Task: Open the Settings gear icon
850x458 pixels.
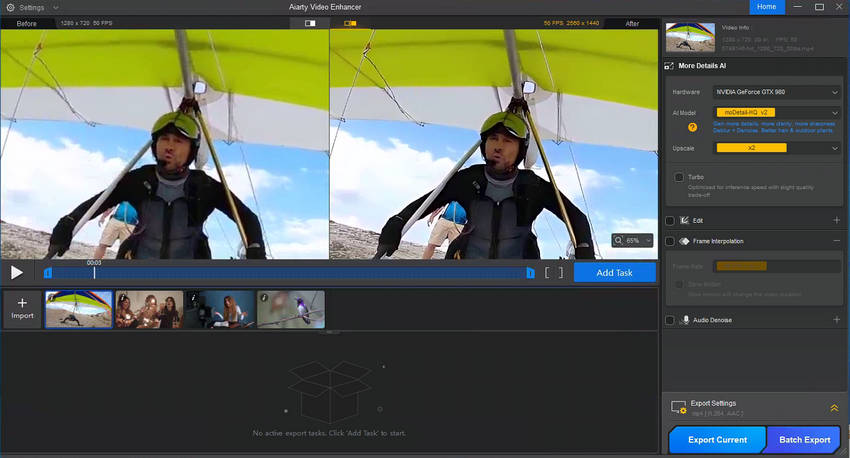Action: click(10, 8)
